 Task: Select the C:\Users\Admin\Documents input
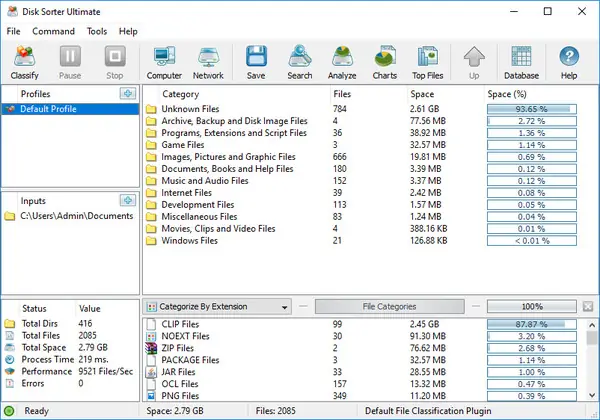pos(70,216)
